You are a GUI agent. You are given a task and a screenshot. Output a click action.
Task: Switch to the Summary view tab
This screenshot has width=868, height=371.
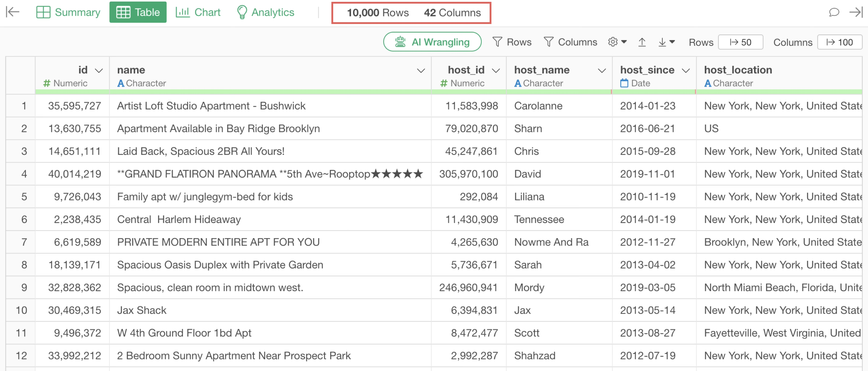pos(68,12)
